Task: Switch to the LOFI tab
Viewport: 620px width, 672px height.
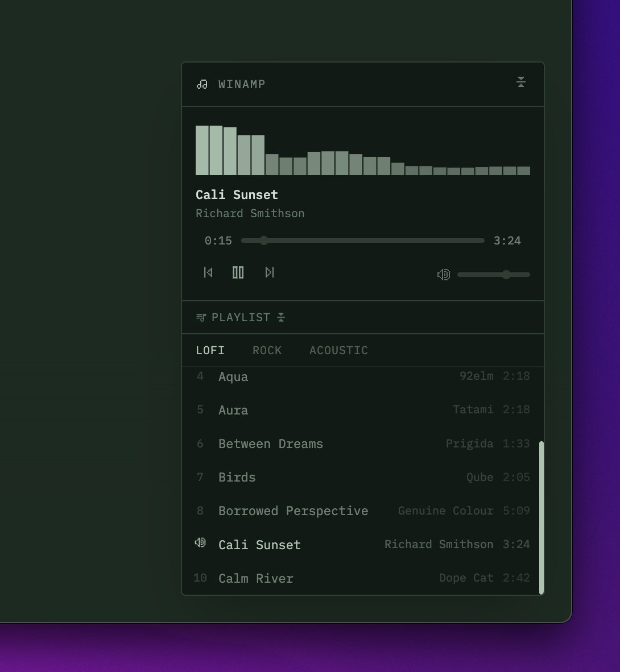Action: (210, 350)
